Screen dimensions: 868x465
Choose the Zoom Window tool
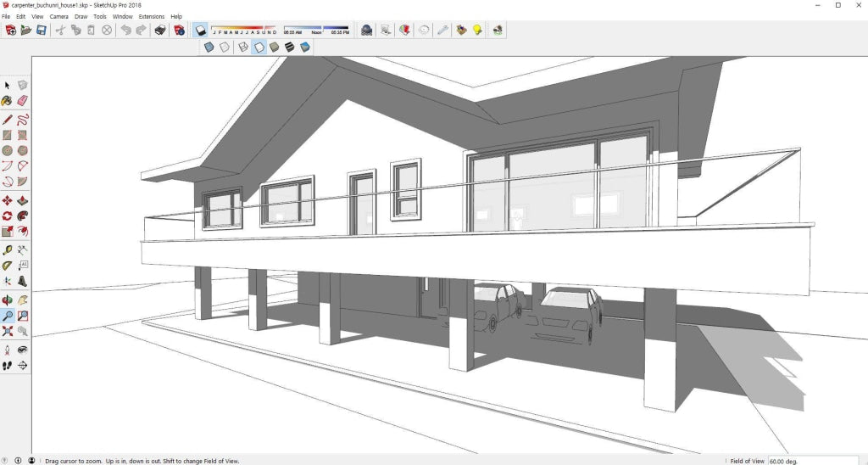tap(22, 316)
